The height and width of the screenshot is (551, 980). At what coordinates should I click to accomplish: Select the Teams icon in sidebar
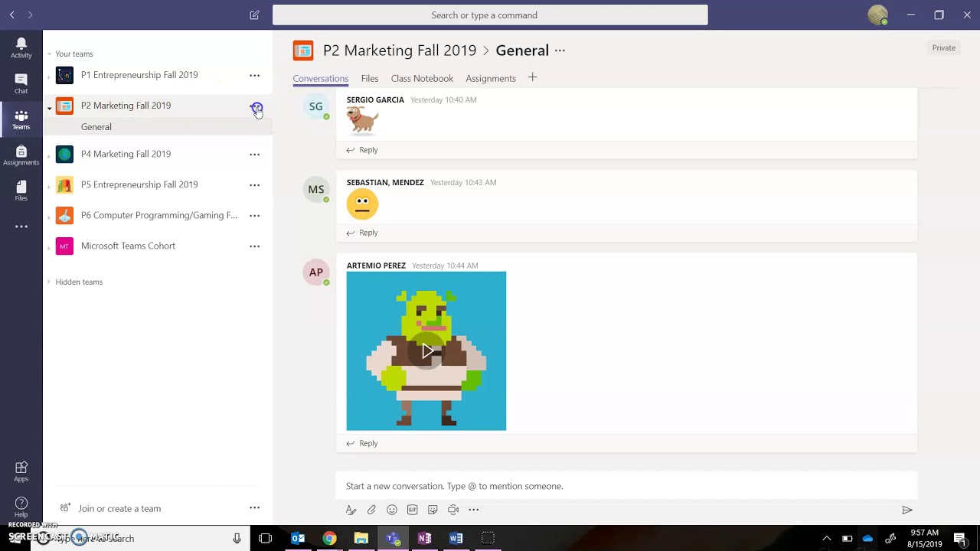pos(21,119)
